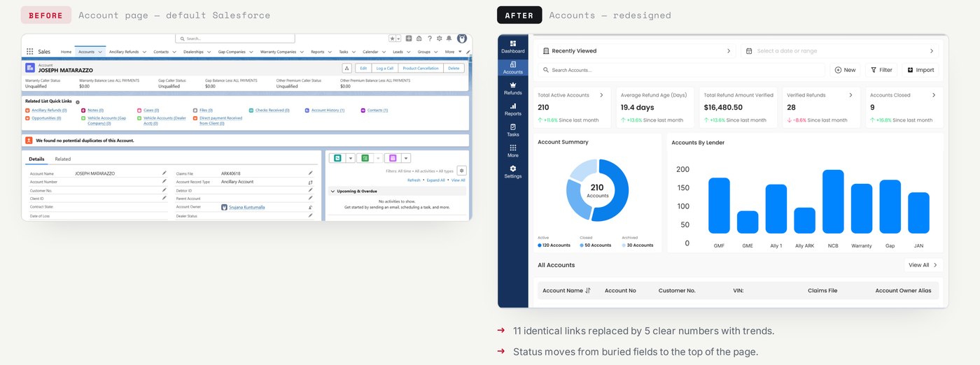Expand Contacts tab dropdown chevron
This screenshot has height=365, width=980.
tap(174, 52)
